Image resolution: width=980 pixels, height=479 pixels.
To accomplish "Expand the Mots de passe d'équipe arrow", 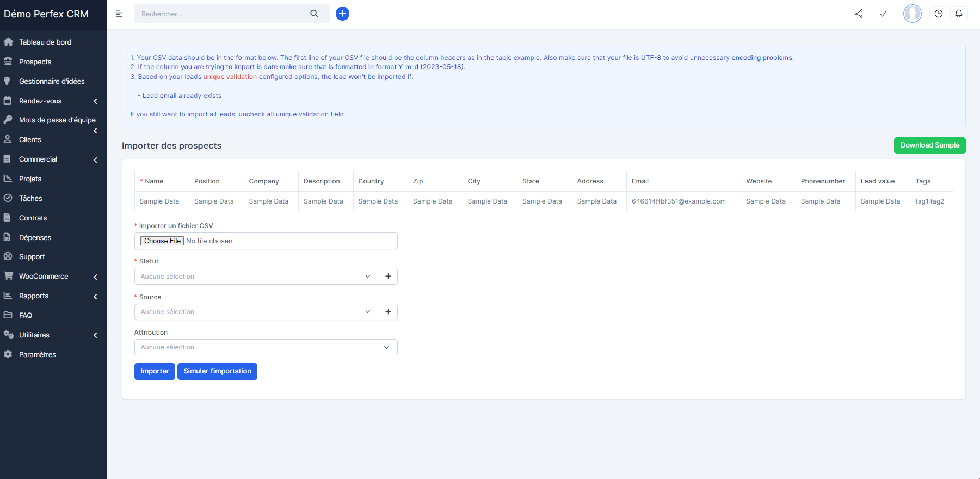I will (x=95, y=131).
